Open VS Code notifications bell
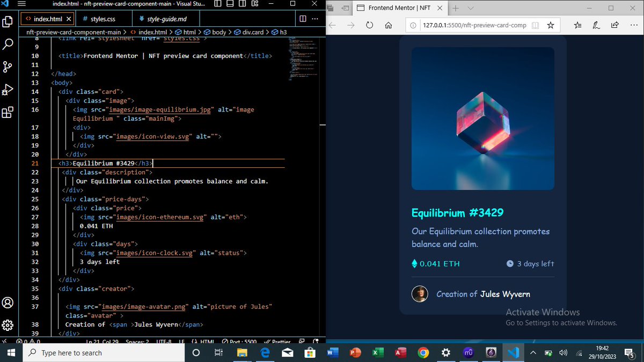Viewport: 644px width, 362px height. pyautogui.click(x=316, y=341)
